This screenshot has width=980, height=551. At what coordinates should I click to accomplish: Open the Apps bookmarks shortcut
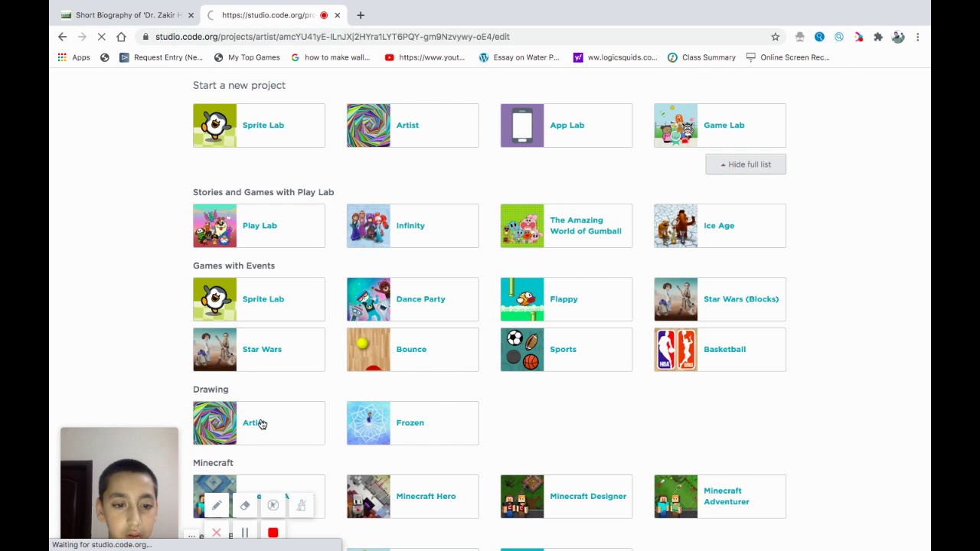pos(74,57)
